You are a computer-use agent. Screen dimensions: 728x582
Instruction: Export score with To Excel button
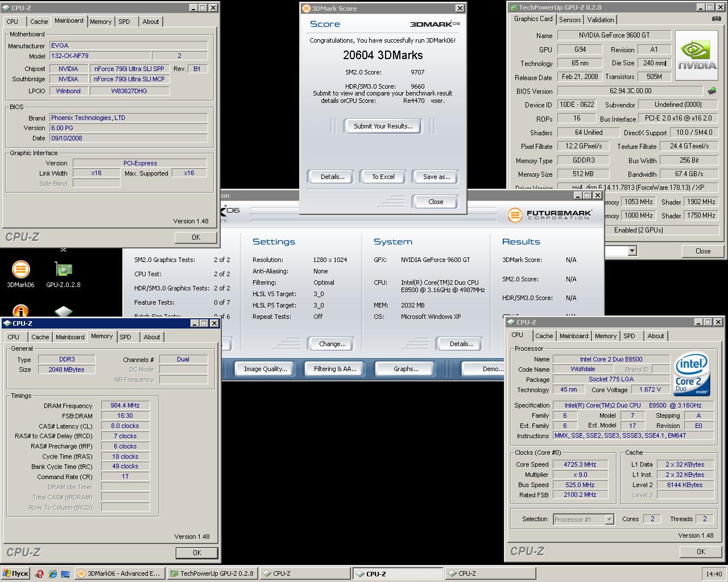[x=383, y=177]
